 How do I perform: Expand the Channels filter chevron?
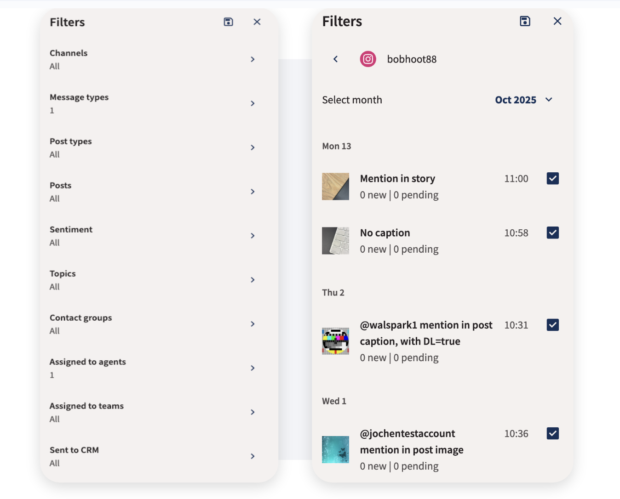(x=253, y=59)
